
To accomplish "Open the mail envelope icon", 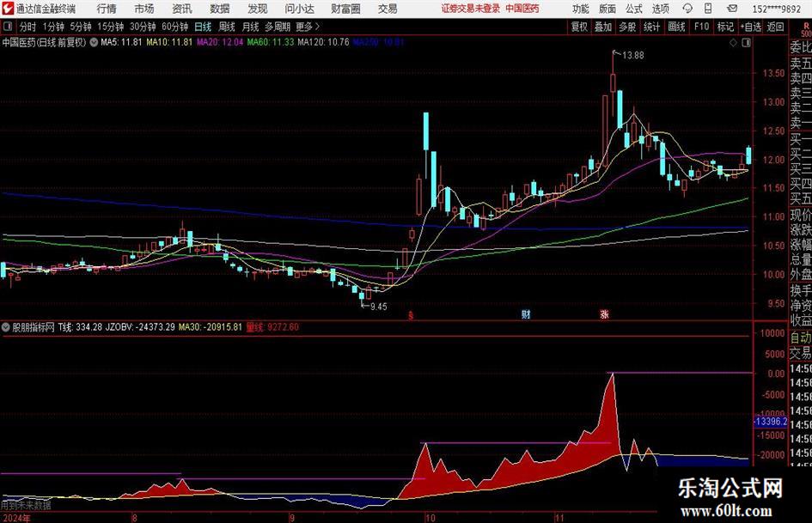I will (732, 9).
